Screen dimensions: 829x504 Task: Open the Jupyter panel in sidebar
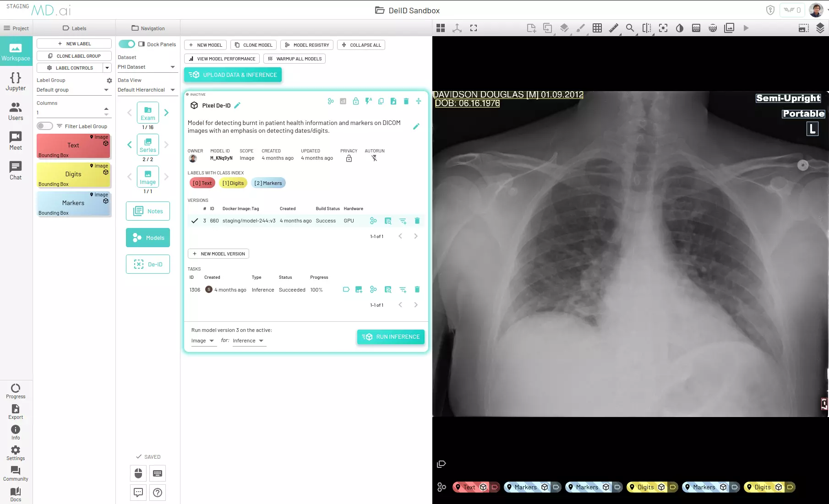pos(16,81)
